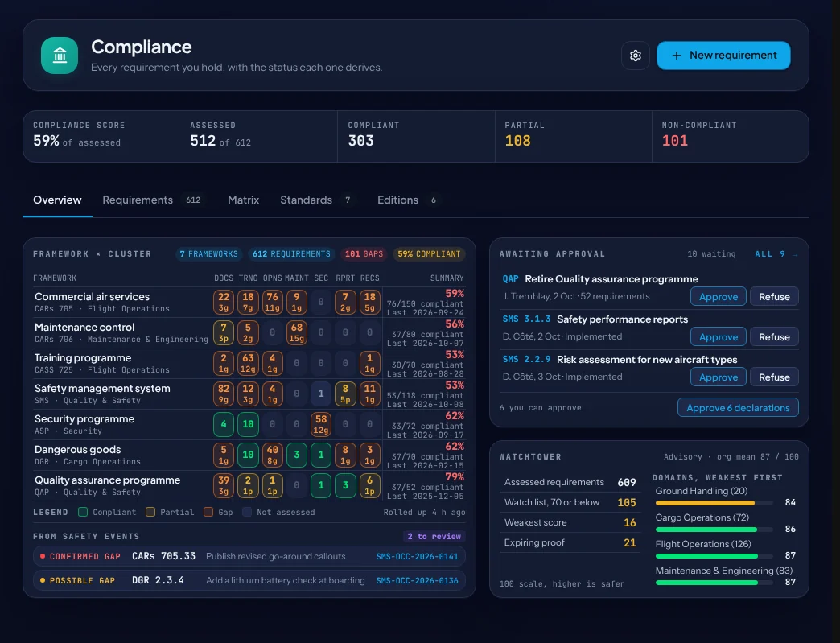Click the 2 to review badge
Screen dimensions: 840x643
434,536
